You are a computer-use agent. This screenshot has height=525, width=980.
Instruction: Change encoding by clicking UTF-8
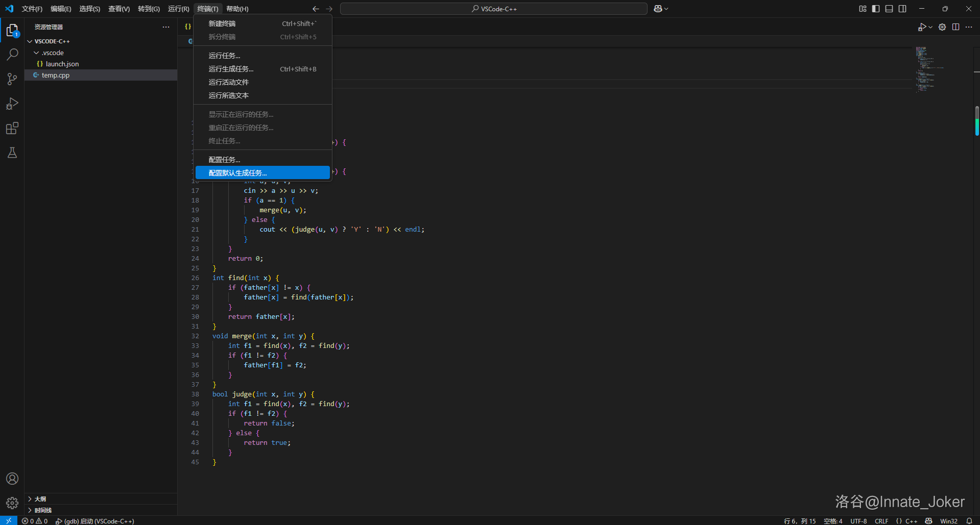[858, 520]
